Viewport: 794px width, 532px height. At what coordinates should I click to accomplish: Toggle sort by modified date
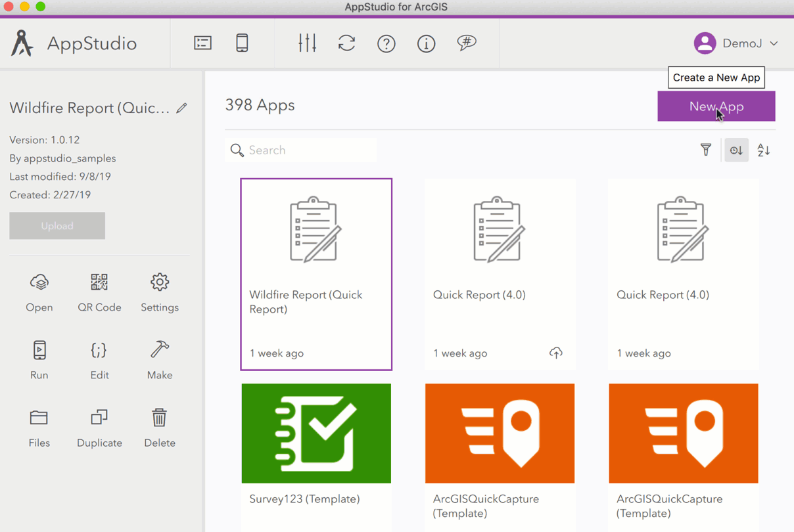click(736, 150)
